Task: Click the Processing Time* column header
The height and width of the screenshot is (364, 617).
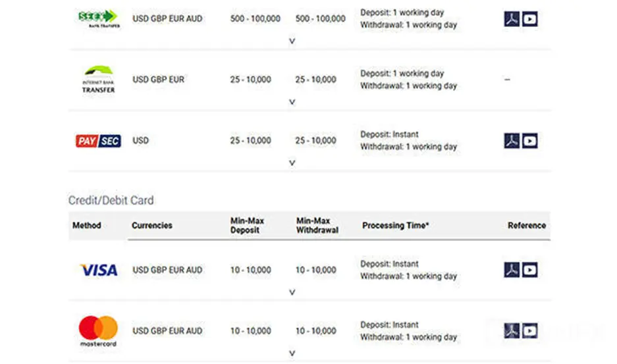Action: pyautogui.click(x=395, y=226)
